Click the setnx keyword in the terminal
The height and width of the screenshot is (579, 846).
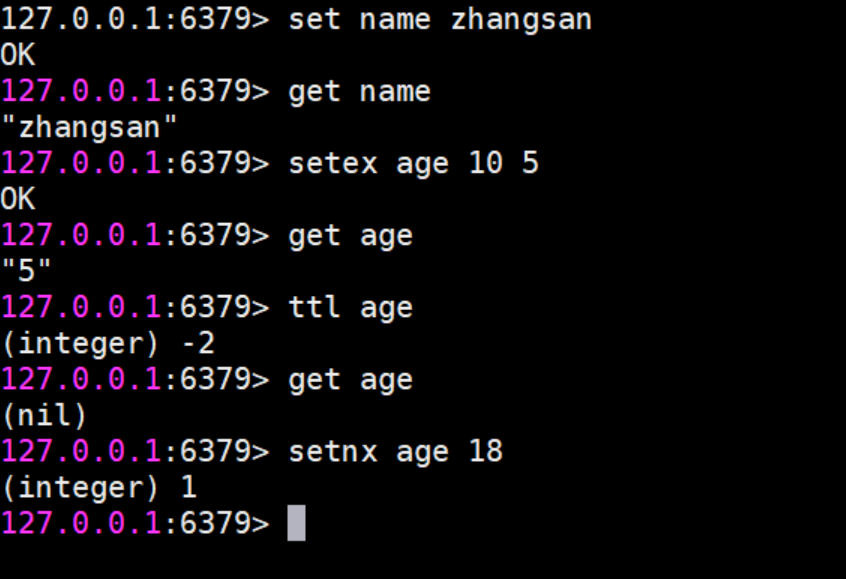332,451
